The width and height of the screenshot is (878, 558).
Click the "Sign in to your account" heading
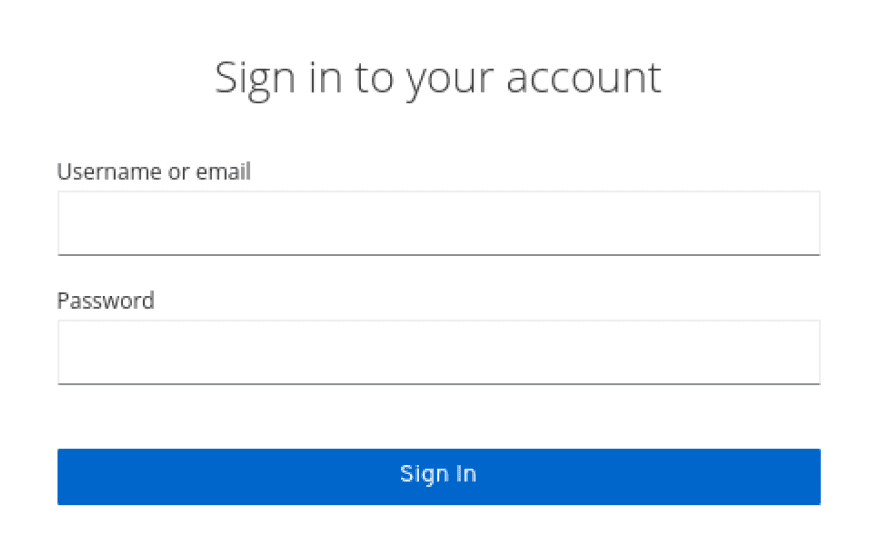(x=438, y=78)
